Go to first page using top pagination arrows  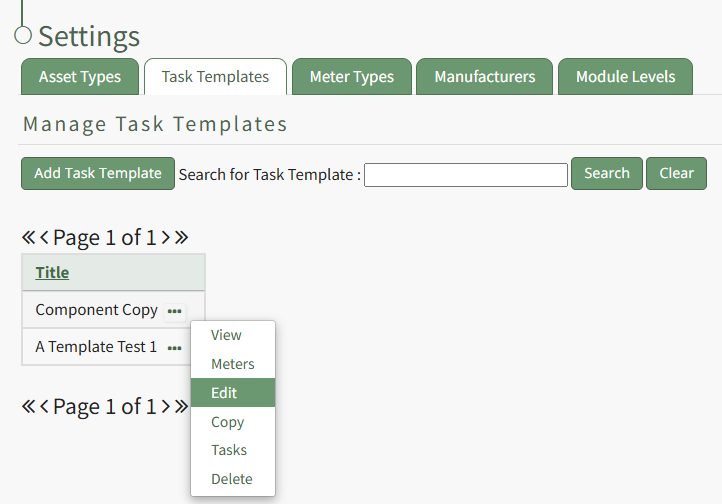(x=29, y=238)
